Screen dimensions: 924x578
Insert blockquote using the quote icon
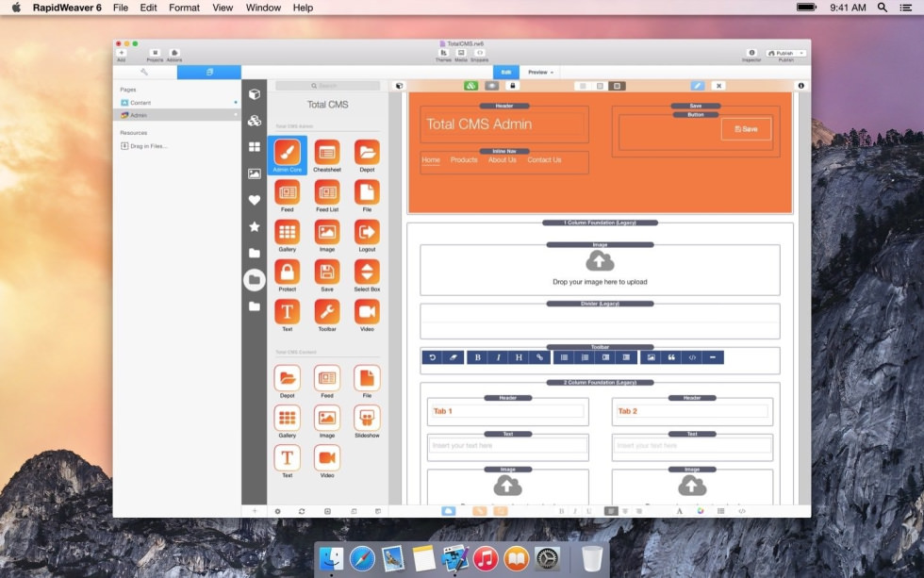(x=671, y=357)
